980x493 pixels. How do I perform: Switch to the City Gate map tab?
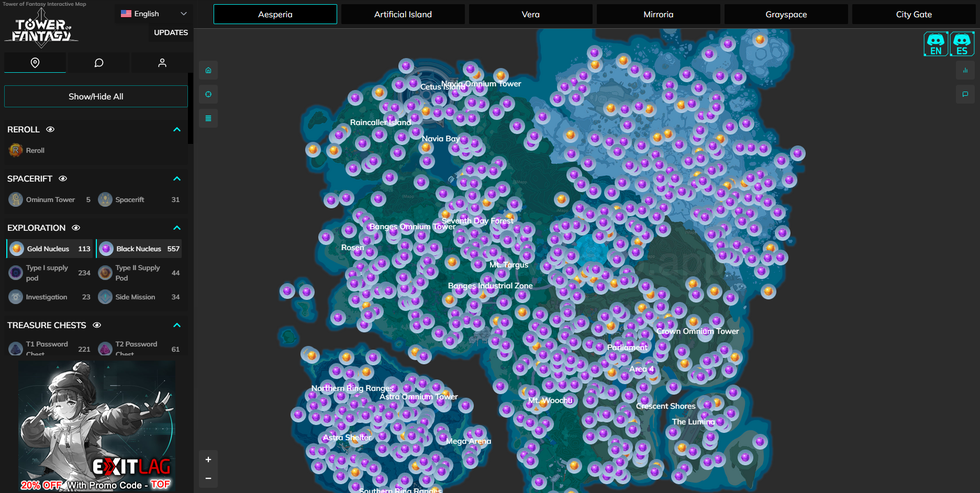(x=914, y=14)
